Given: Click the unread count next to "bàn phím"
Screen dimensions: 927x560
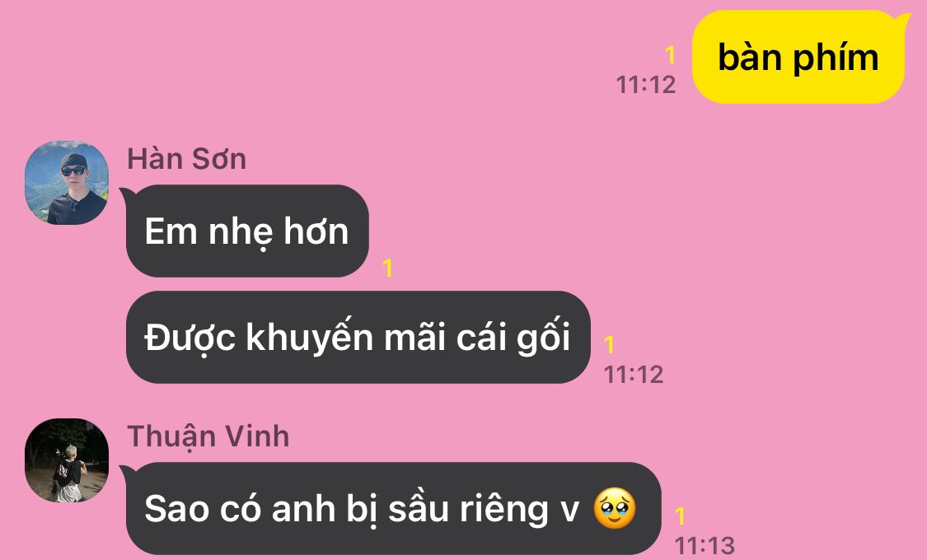Looking at the screenshot, I should point(670,55).
